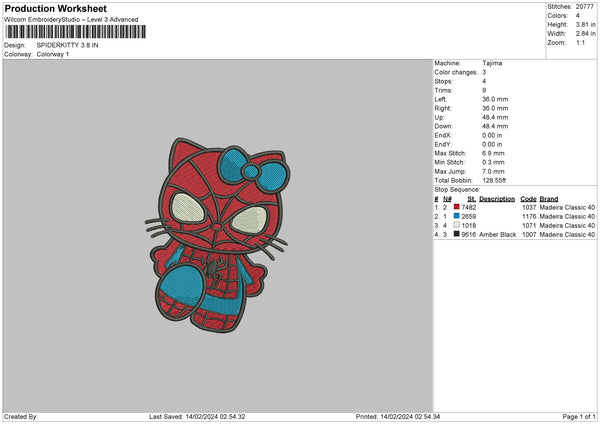Image resolution: width=600 pixels, height=424 pixels.
Task: Select the Amber Black color swatch
Action: coord(456,235)
